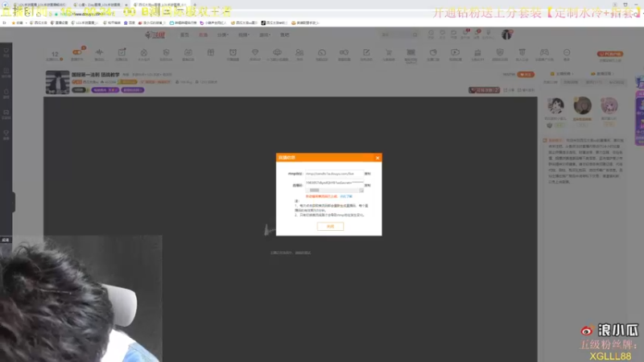Switch to the second browser tab

100,5
